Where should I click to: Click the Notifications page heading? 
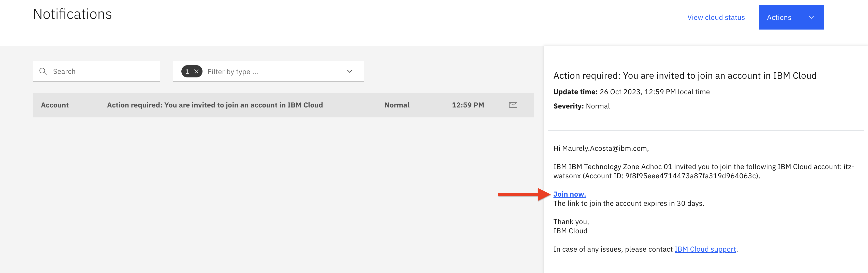[x=73, y=14]
